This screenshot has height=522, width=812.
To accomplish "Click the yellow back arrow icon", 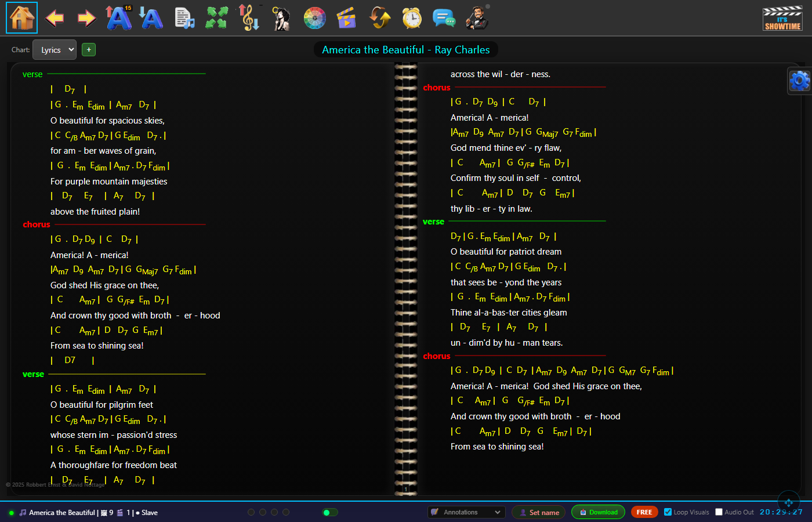I will 55,18.
